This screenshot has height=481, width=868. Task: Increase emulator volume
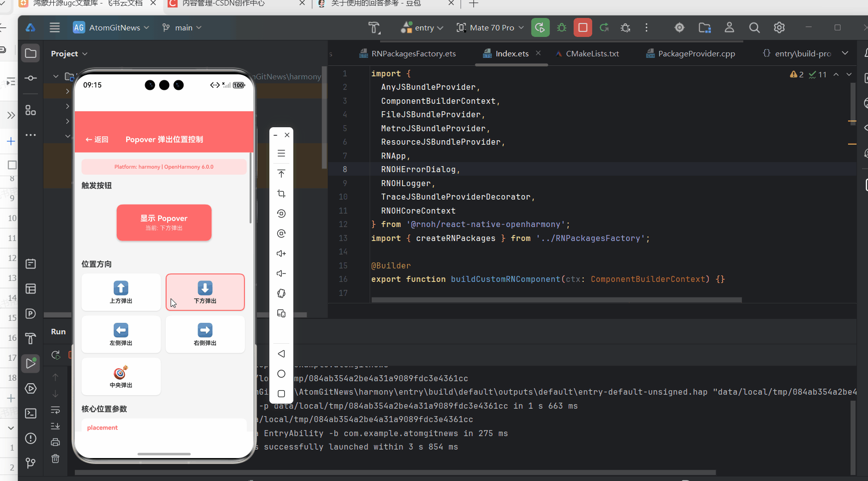click(281, 253)
